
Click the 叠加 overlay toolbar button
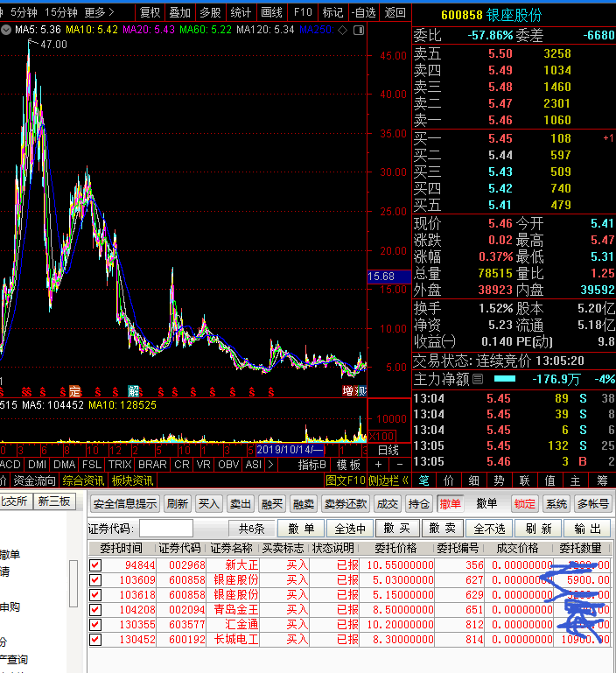(180, 12)
